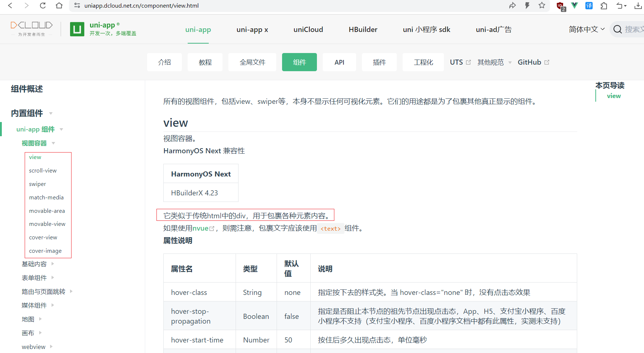644x353 pixels.
Task: Click 组件概述 sidebar link
Action: 27,89
